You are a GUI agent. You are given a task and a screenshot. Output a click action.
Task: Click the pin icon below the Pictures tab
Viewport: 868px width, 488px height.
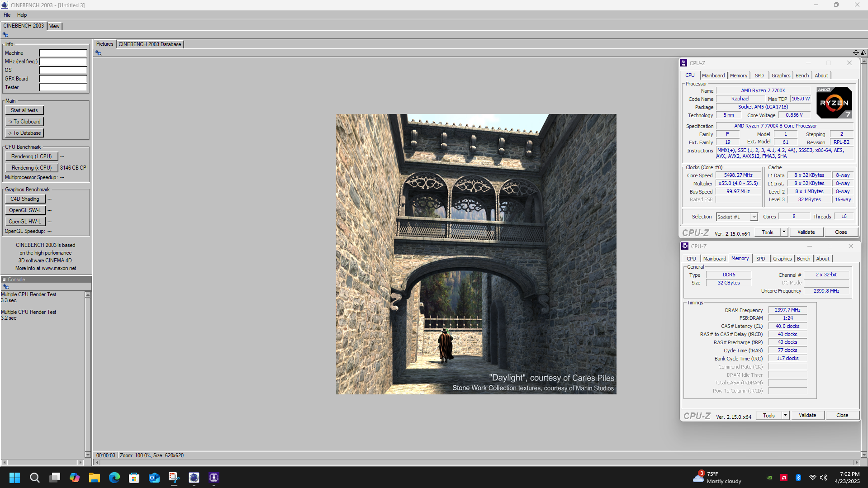[98, 53]
